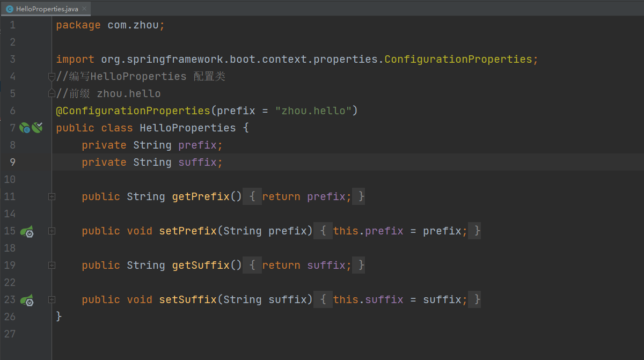This screenshot has width=644, height=360.
Task: Click the suffix field declaration on line 9
Action: (152, 163)
